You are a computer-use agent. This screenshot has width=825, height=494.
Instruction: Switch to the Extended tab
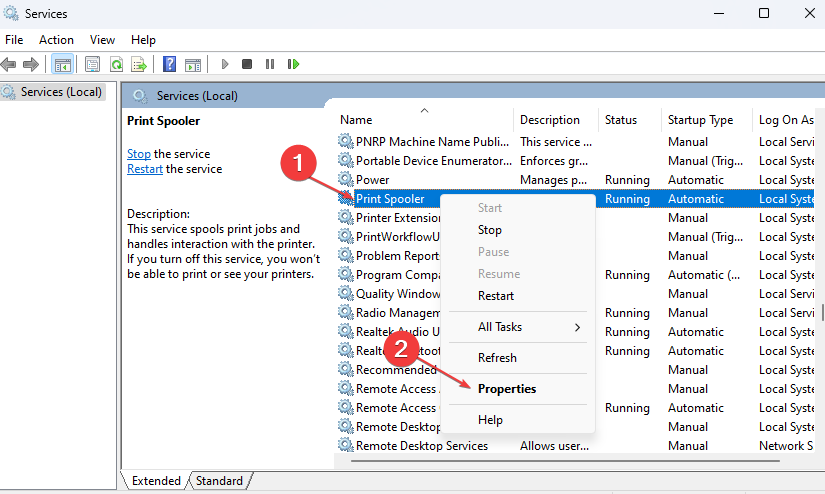pyautogui.click(x=156, y=481)
